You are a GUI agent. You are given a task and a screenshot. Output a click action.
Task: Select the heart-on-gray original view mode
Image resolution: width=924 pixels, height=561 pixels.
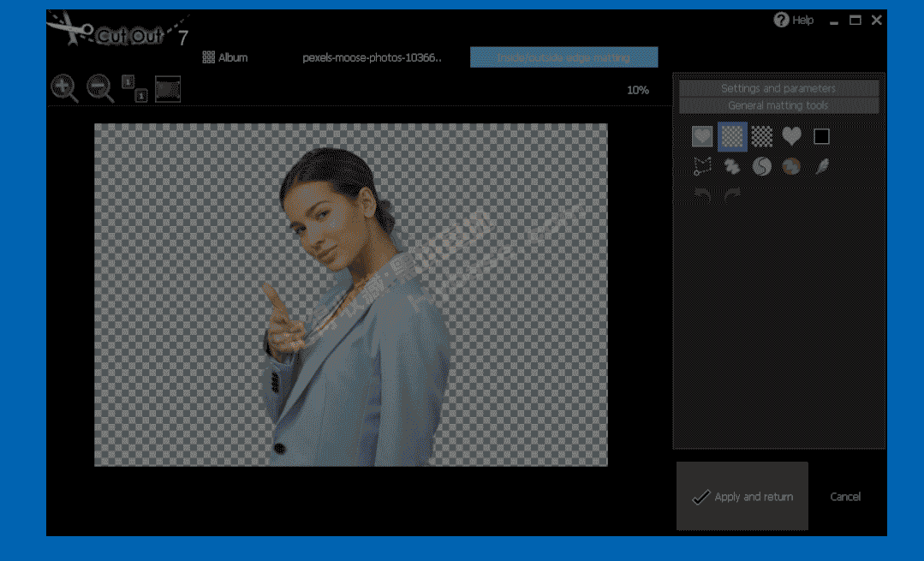click(702, 137)
